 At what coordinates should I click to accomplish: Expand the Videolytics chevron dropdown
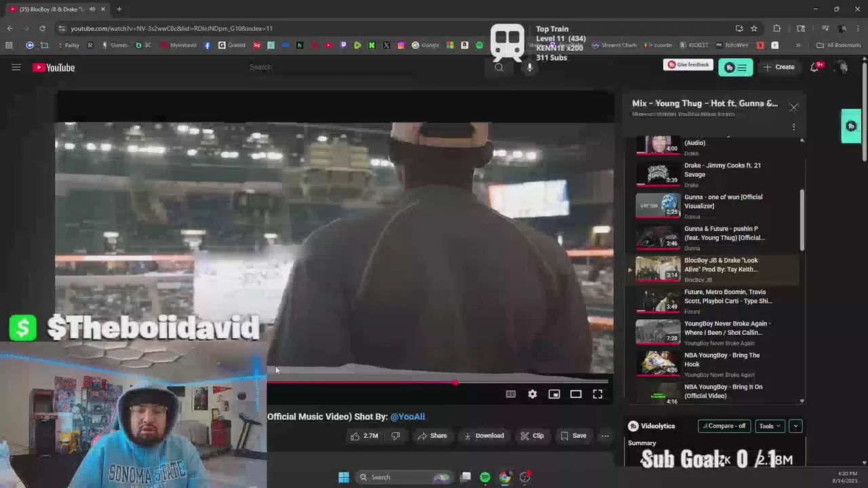(x=795, y=426)
